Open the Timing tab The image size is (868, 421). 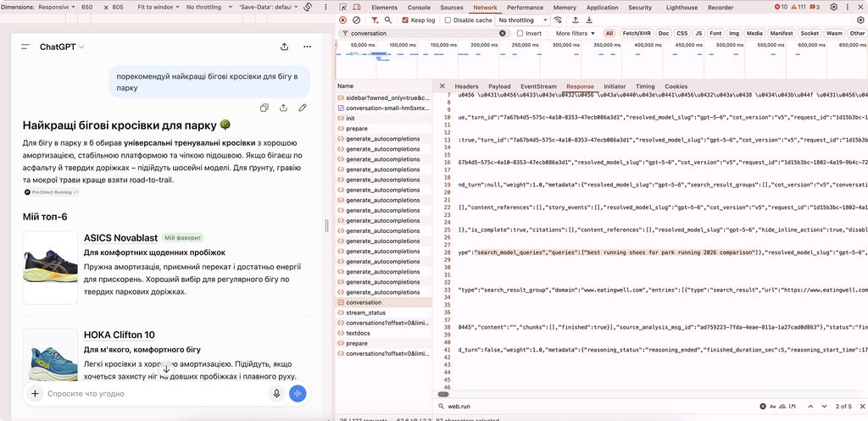pyautogui.click(x=645, y=86)
